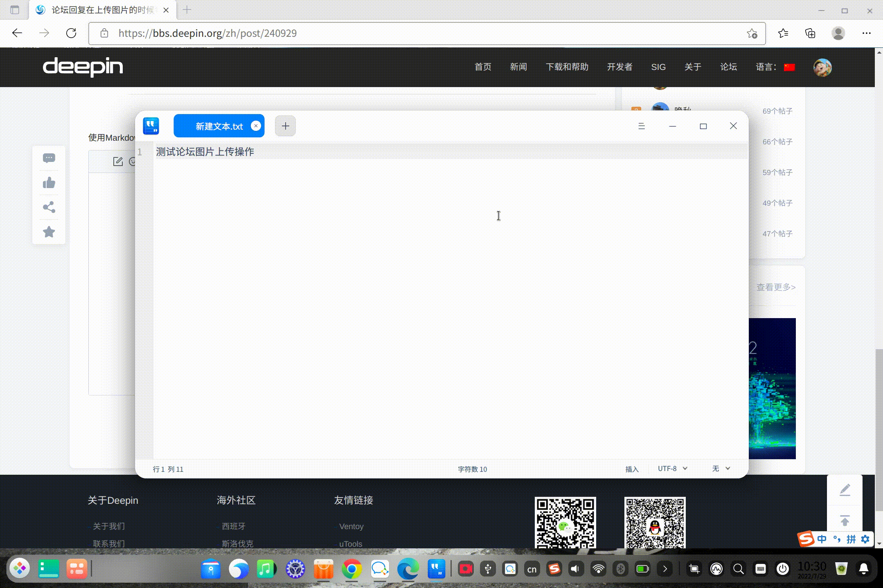Click the 查看更多> link
Viewport: 883px width, 588px height.
coord(775,287)
